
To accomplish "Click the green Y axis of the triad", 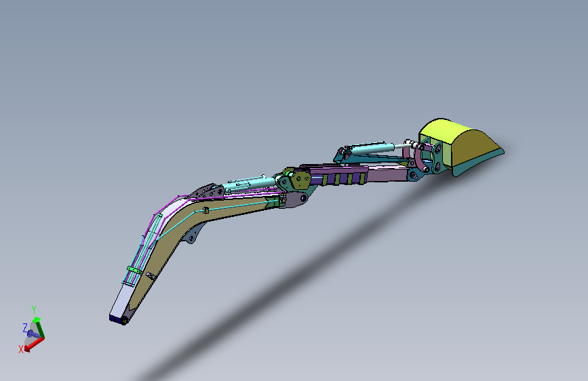I will 39,329.
